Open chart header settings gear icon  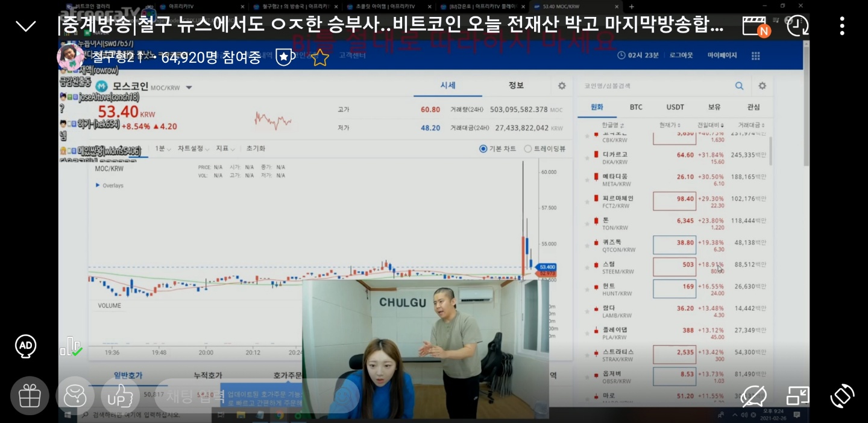click(562, 86)
